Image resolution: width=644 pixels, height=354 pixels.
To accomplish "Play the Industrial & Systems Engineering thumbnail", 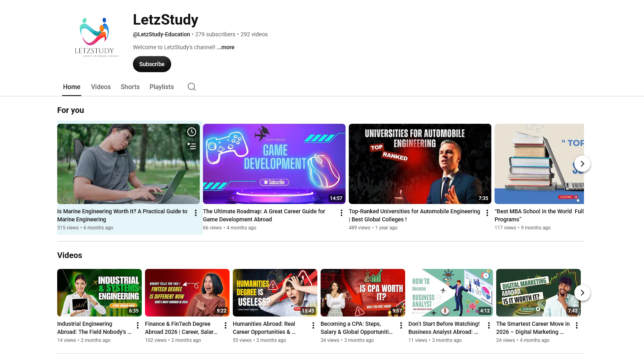I will (x=99, y=293).
